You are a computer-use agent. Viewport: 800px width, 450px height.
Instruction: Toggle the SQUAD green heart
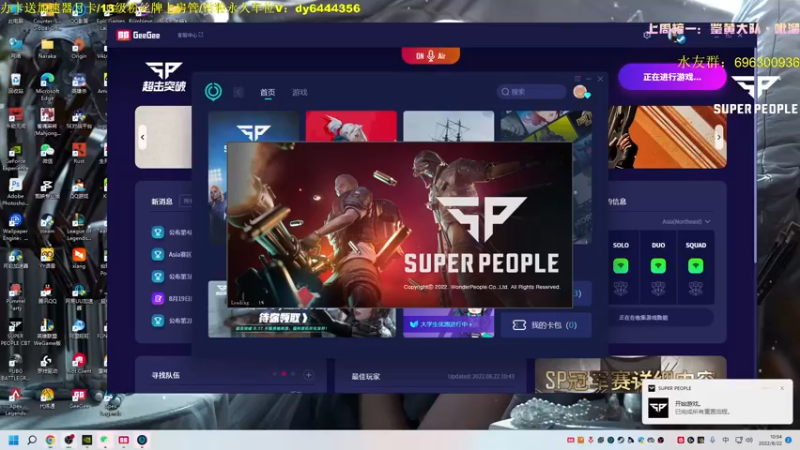[x=696, y=266]
